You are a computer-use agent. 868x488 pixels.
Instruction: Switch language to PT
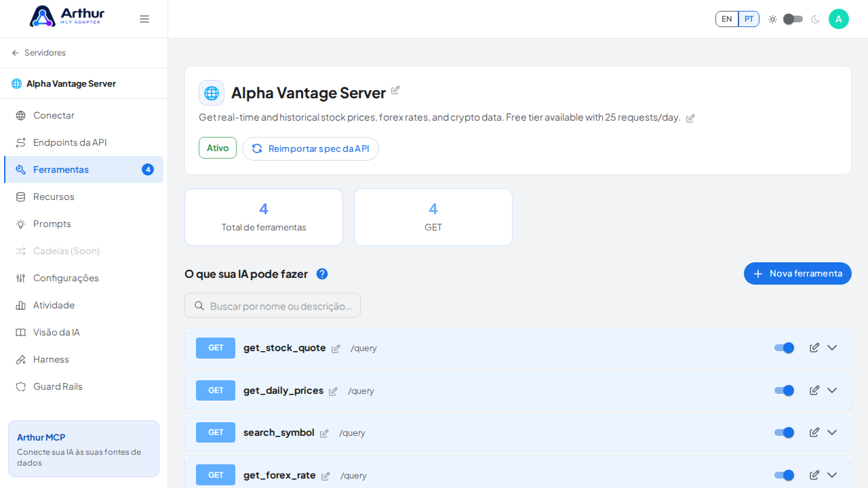(x=749, y=19)
